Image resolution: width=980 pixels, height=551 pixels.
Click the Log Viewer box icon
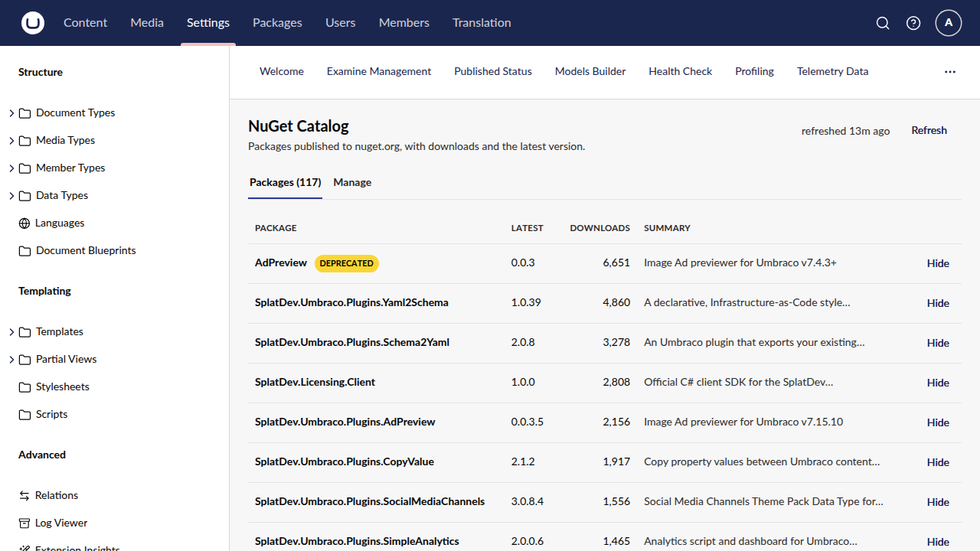(24, 523)
